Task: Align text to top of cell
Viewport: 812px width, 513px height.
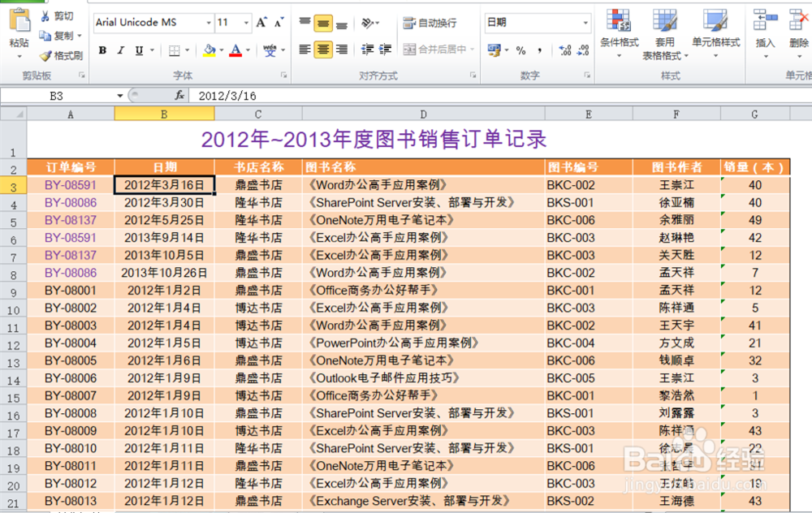Action: [x=305, y=22]
